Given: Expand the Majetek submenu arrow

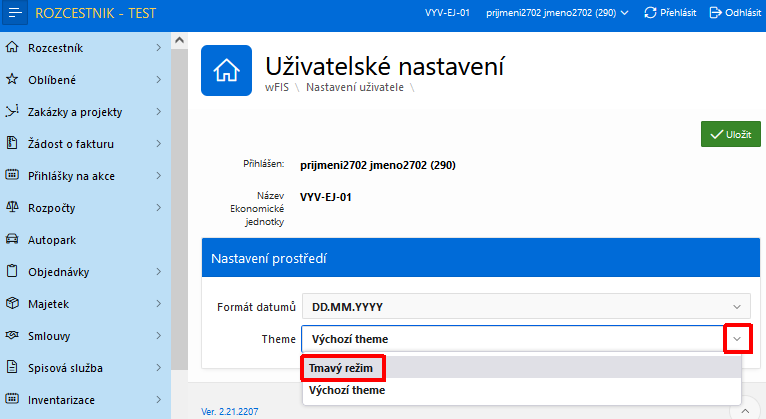Looking at the screenshot, I should tap(159, 303).
